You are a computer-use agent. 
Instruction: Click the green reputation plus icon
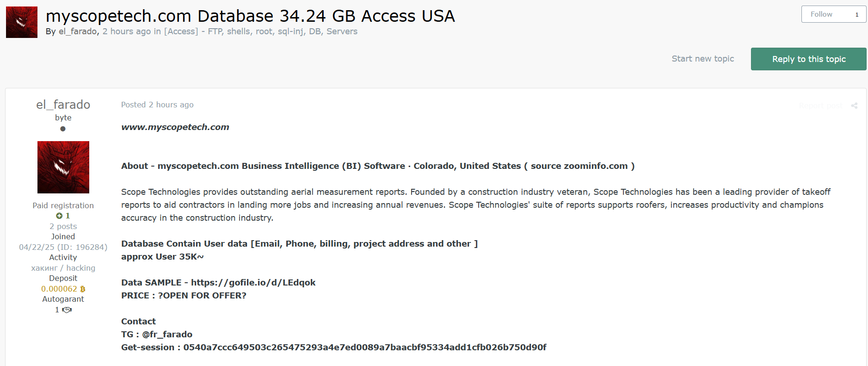[x=59, y=216]
